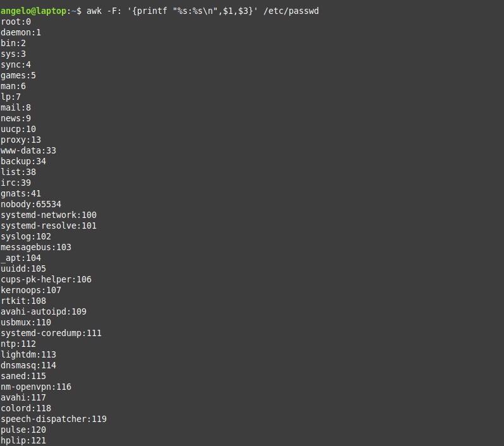Click the www-data:33 output line
The image size is (504, 446).
tap(28, 150)
